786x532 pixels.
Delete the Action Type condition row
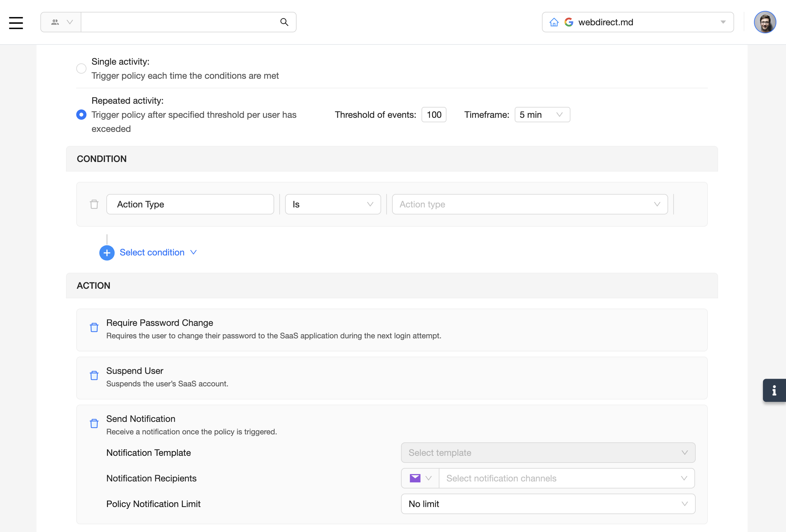pos(94,204)
